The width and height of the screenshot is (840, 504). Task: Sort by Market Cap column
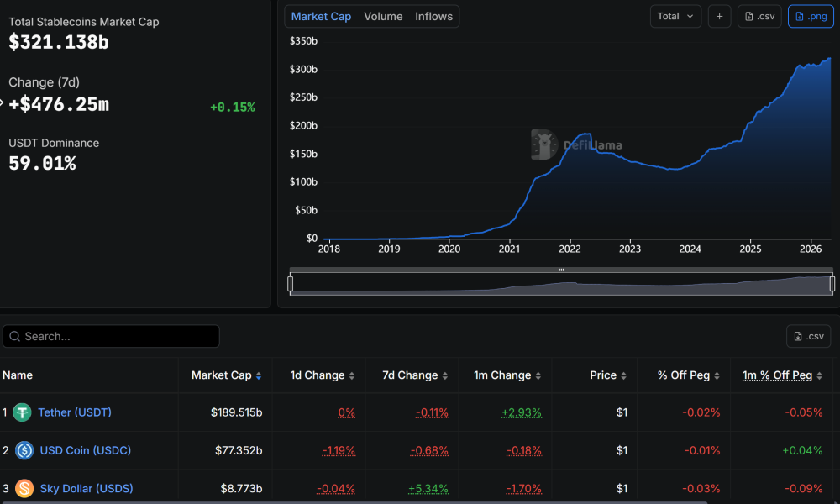[226, 375]
